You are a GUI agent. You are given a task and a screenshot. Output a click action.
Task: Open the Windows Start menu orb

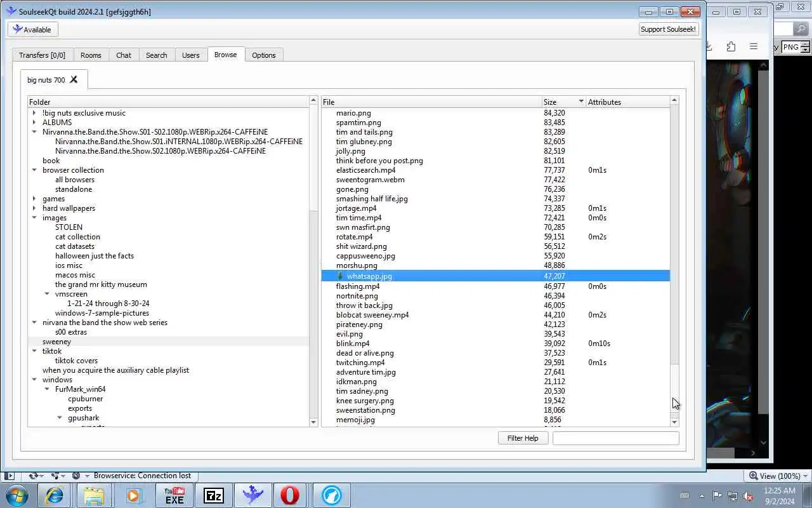point(16,495)
